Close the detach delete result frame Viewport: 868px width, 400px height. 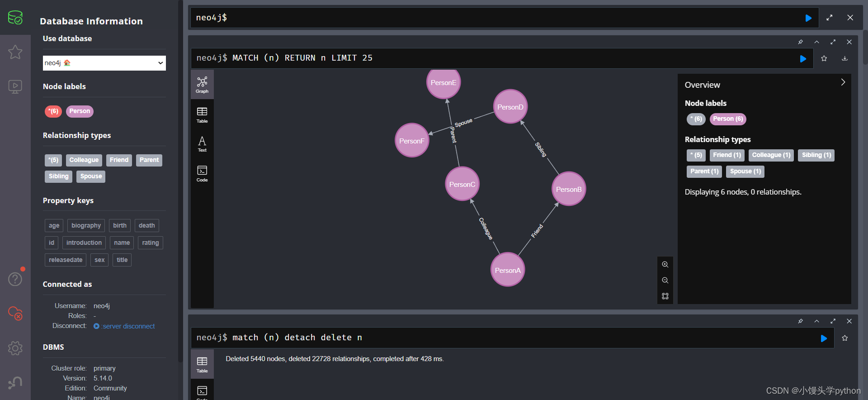point(849,321)
